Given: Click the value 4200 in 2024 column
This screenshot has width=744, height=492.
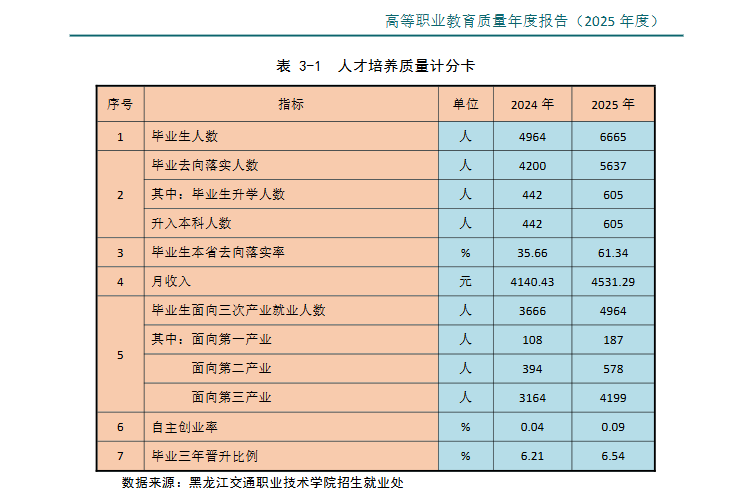Looking at the screenshot, I should (x=532, y=166).
